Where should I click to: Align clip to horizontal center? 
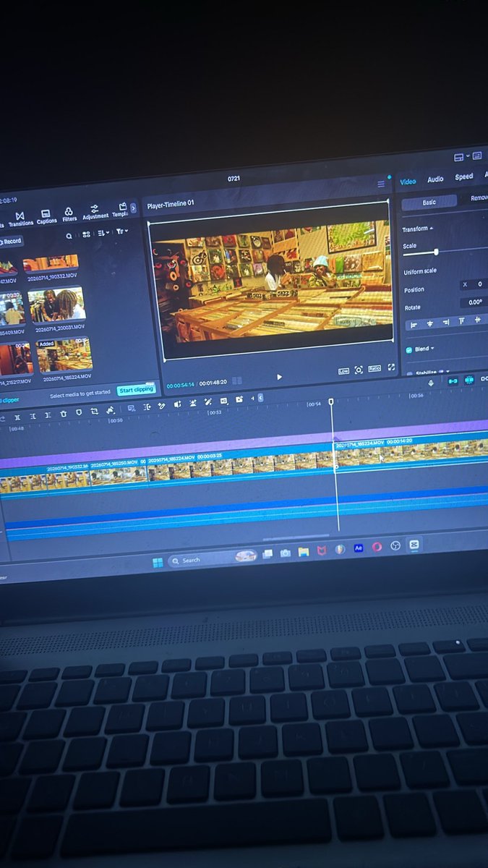(430, 323)
